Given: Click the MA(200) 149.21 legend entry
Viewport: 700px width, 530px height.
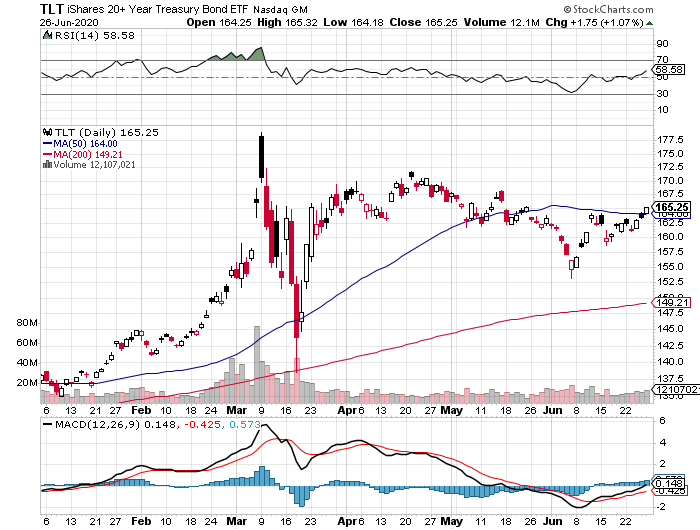Looking at the screenshot, I should click(88, 154).
